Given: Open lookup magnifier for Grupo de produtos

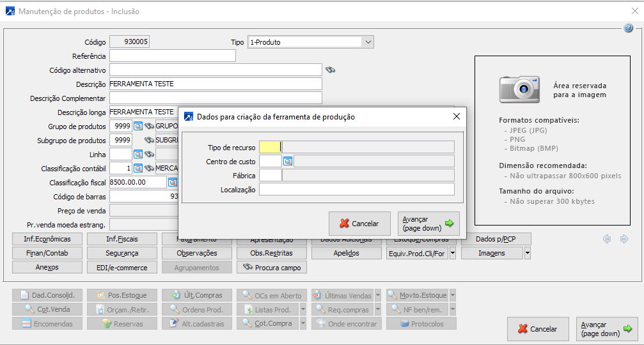Looking at the screenshot, I should coord(138,126).
